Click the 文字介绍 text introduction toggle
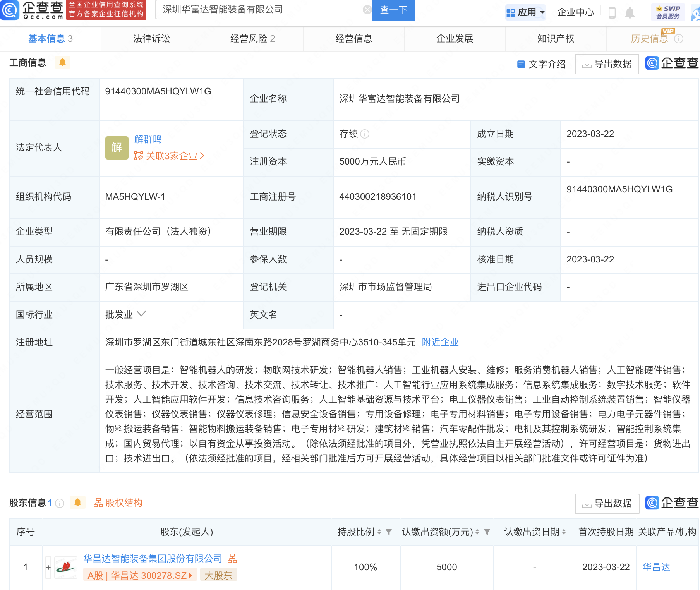The width and height of the screenshot is (700, 590). 542,64
